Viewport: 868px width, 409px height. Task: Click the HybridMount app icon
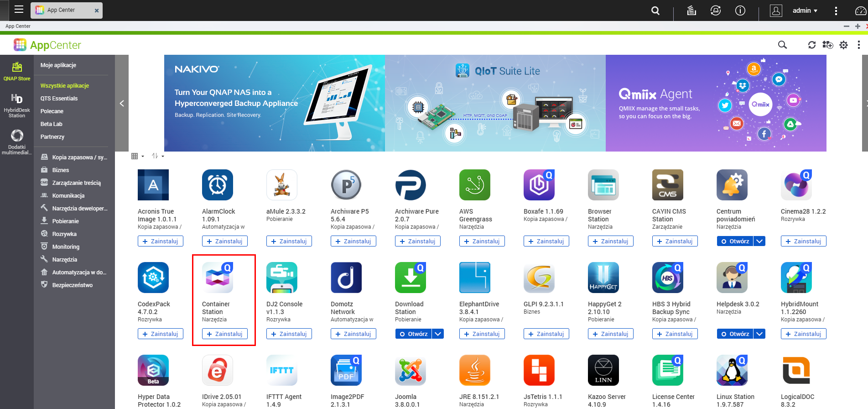(x=796, y=278)
